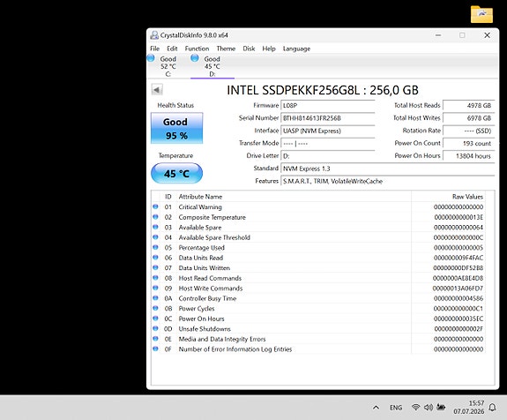
Task: Click the Good 95 % health status button
Action: tap(177, 128)
